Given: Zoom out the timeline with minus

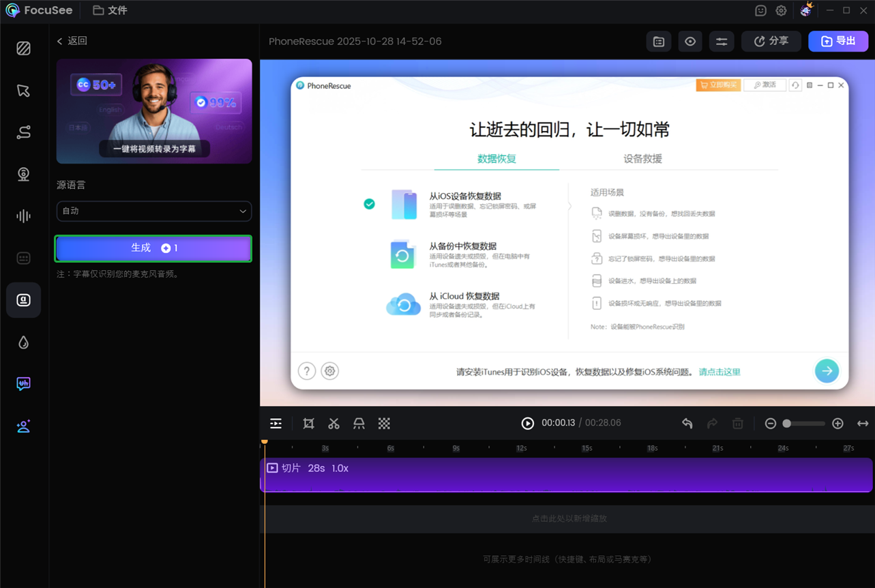Looking at the screenshot, I should (771, 424).
